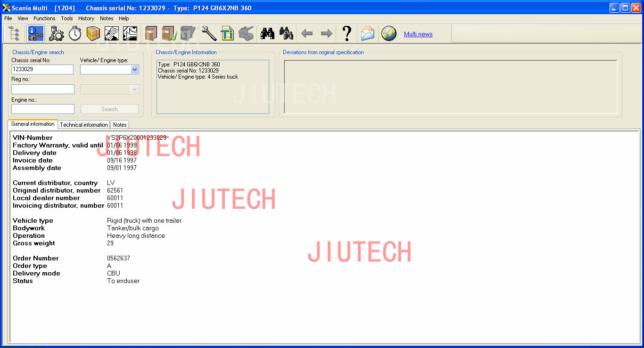Click the stopwatch standard times icon
Image resolution: width=644 pixels, height=348 pixels.
coord(75,33)
